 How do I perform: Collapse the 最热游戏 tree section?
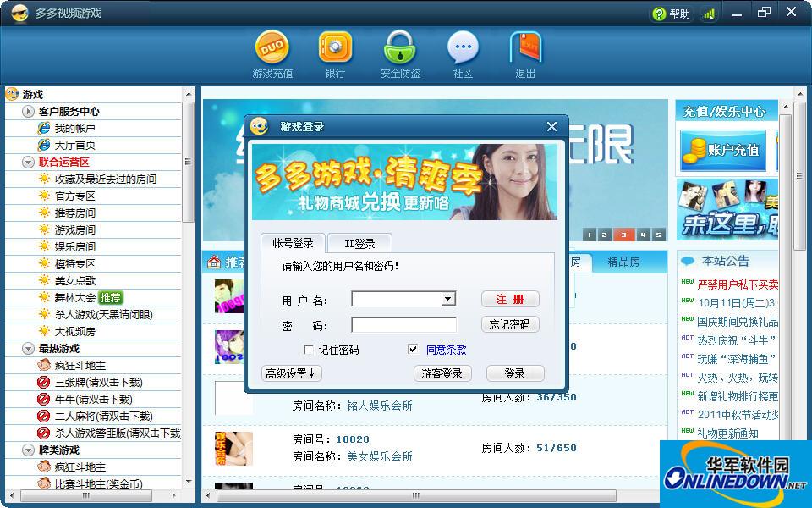pos(28,348)
